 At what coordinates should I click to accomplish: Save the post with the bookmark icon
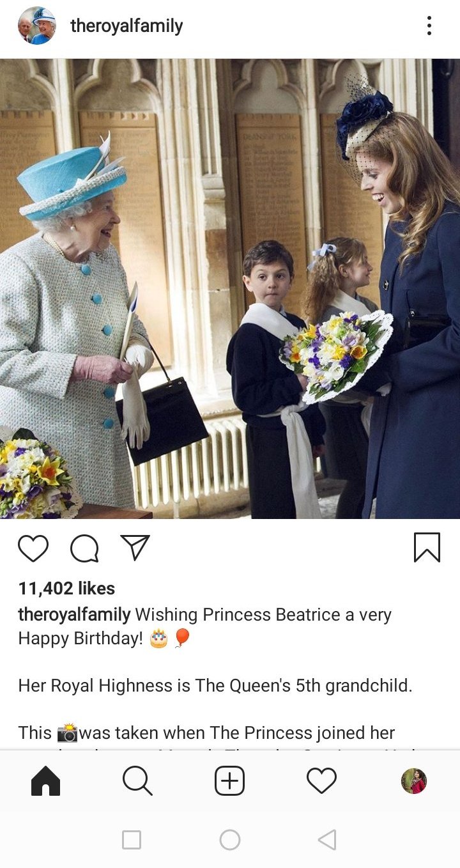click(427, 547)
